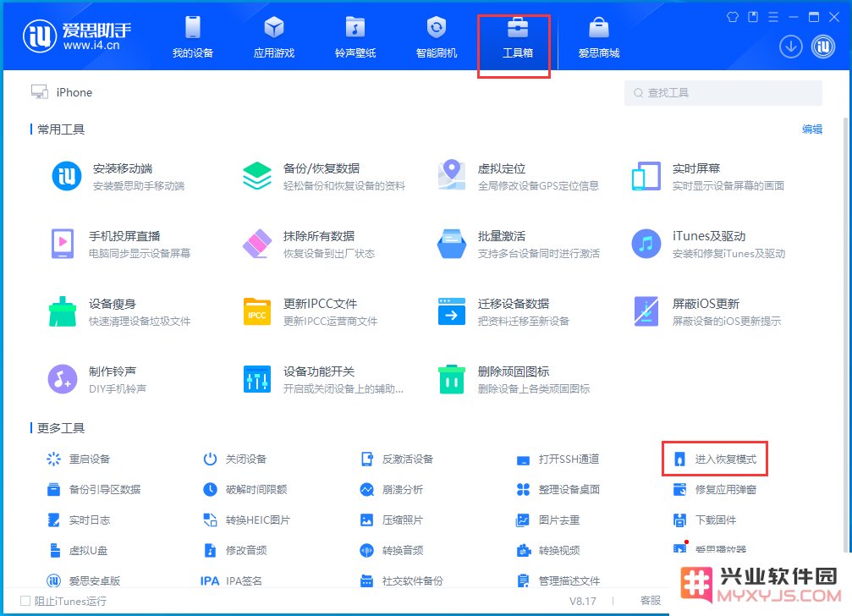Screen dimensions: 852x616
Task: Launch 制作铃声 tool
Action: click(x=98, y=380)
